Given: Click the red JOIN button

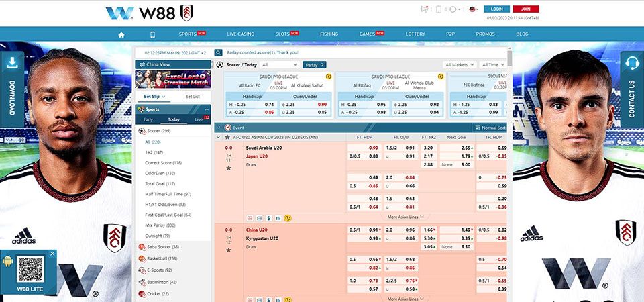Looking at the screenshot, I should 526,9.
